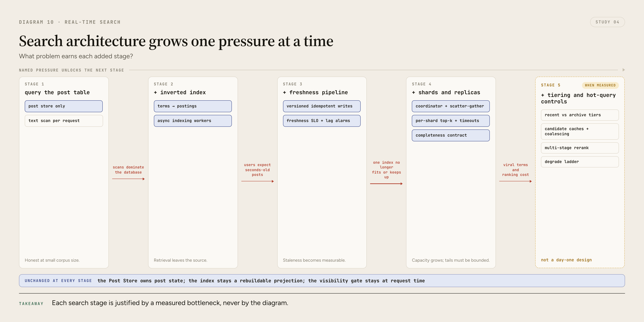644x322 pixels.
Task: Click the 'STAGE 3' label
Action: pos(293,84)
